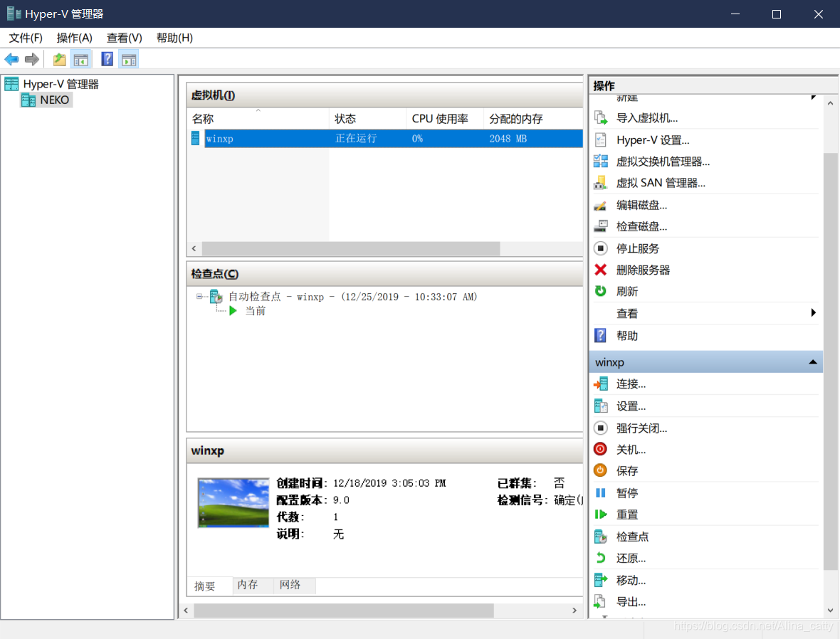Open the 帮助(H) menu
The height and width of the screenshot is (639, 840).
click(x=174, y=38)
